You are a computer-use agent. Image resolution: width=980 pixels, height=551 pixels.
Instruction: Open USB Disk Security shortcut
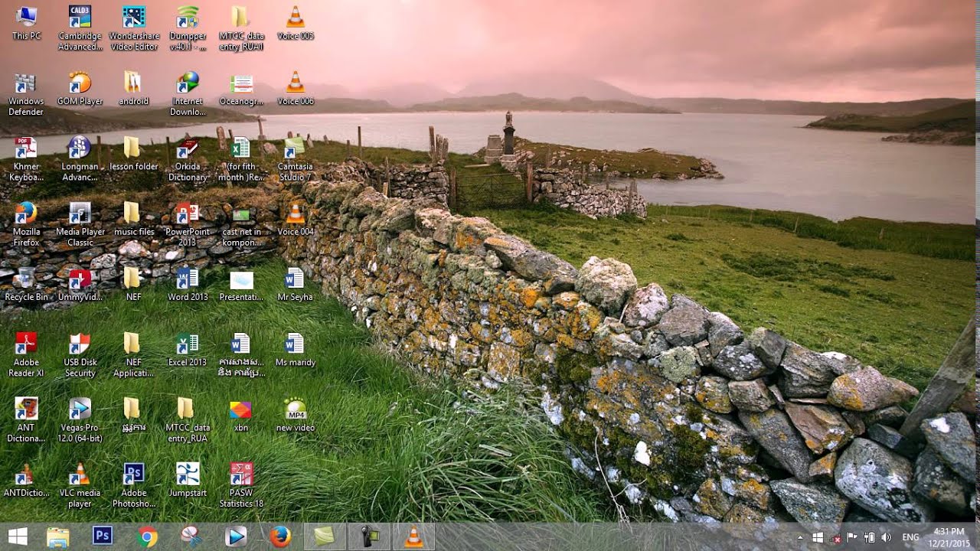(x=80, y=355)
